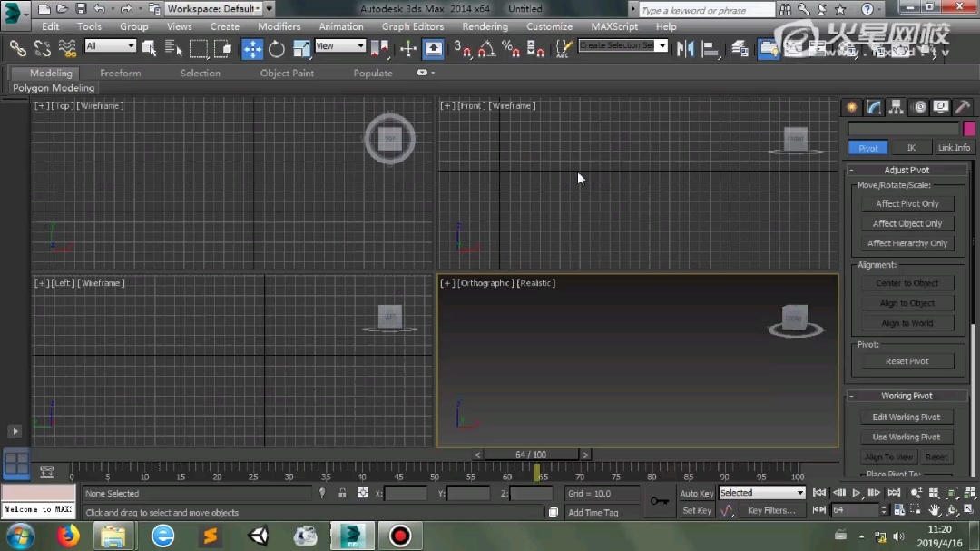Open the Graph Editors menu

click(413, 27)
